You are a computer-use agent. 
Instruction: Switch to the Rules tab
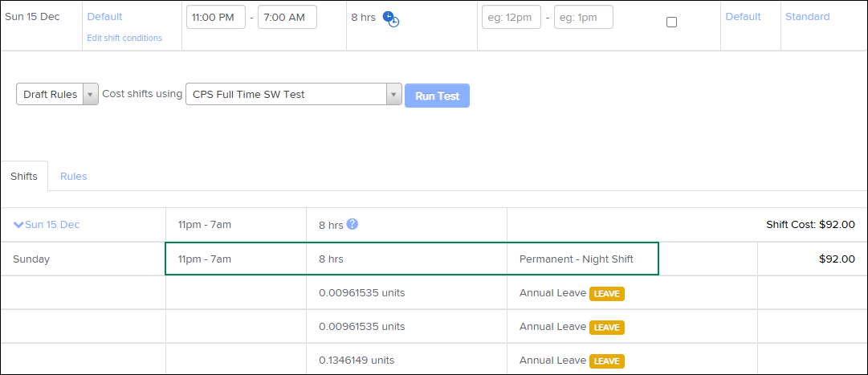[73, 176]
